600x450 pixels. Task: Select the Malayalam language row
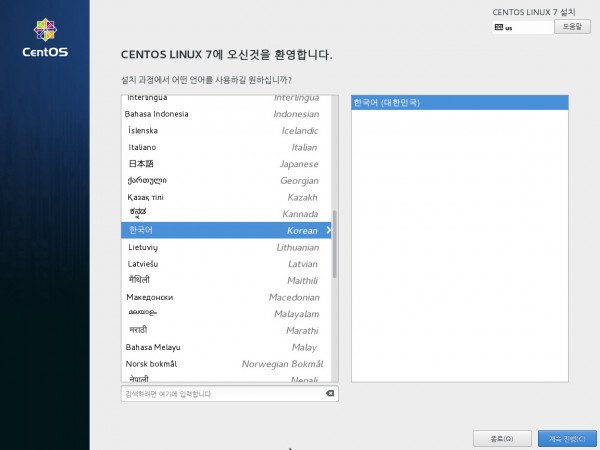226,314
